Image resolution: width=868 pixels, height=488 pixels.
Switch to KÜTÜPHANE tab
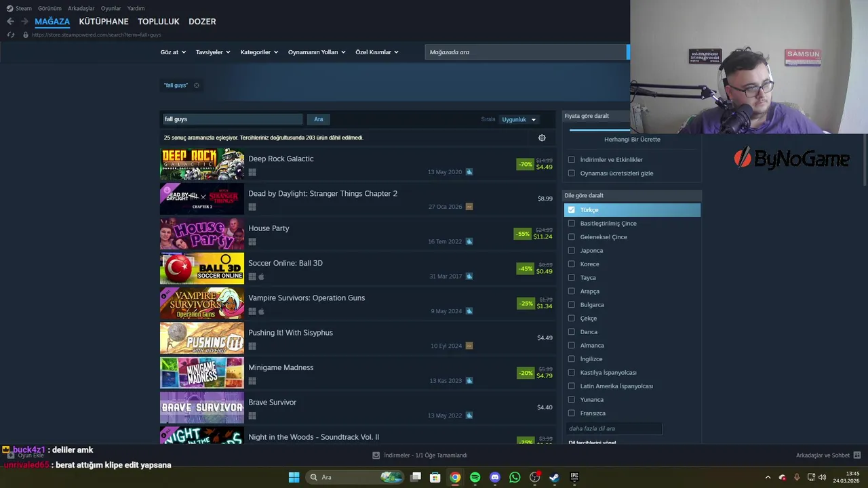point(104,22)
